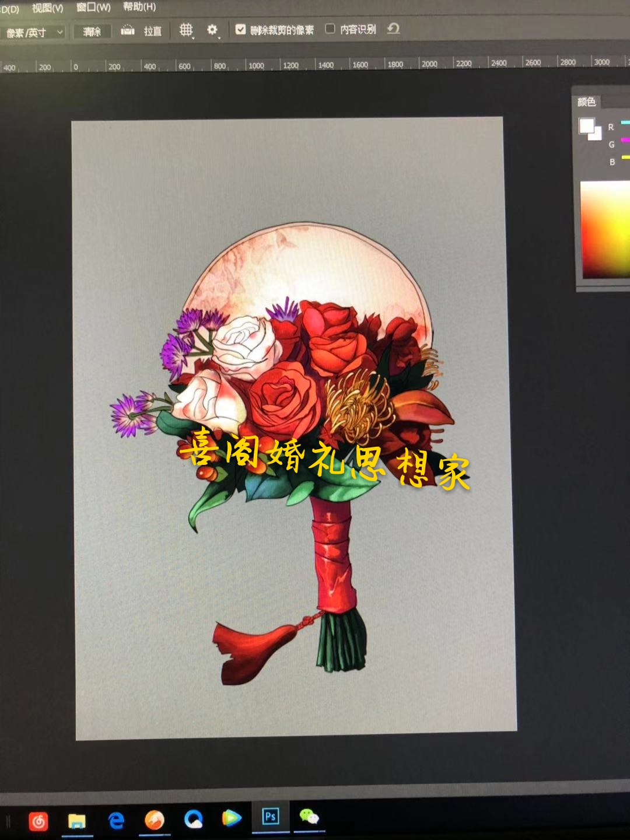Image resolution: width=630 pixels, height=840 pixels.
Task: Open the crop settings gear menu
Action: pyautogui.click(x=212, y=29)
